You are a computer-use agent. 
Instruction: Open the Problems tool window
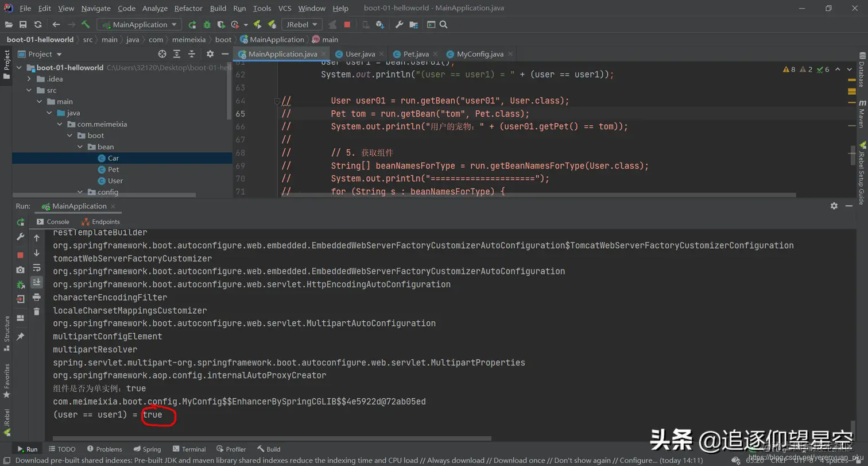point(104,449)
